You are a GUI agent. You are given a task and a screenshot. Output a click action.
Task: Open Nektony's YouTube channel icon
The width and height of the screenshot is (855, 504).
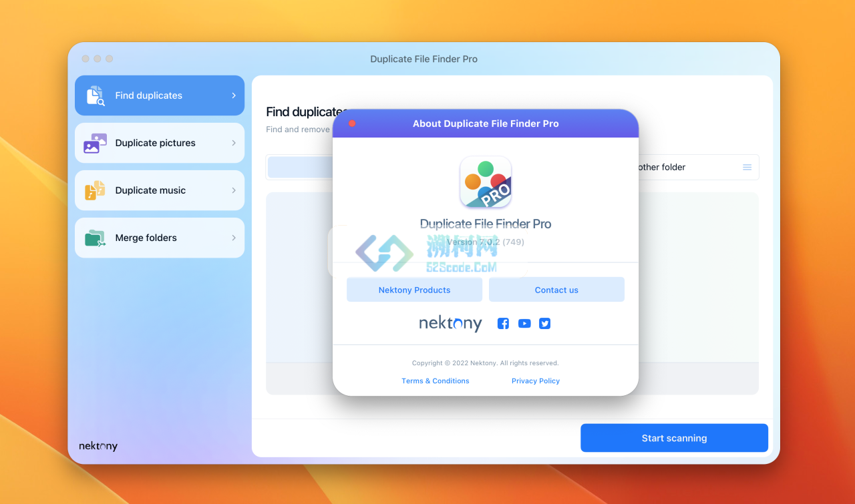[x=524, y=323]
